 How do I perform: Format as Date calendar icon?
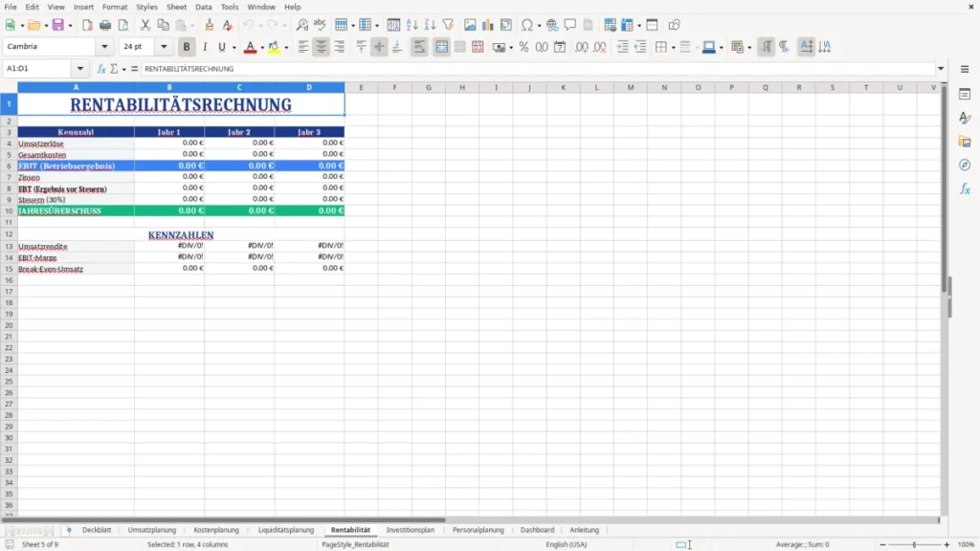(560, 47)
